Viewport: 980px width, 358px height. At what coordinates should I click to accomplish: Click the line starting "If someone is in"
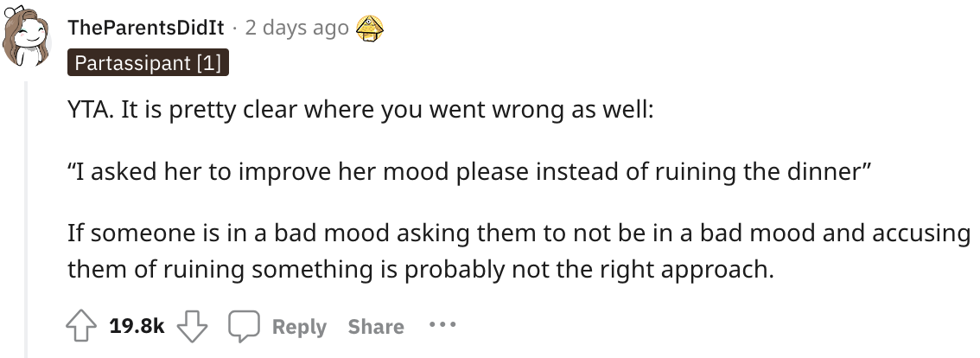coord(519,233)
